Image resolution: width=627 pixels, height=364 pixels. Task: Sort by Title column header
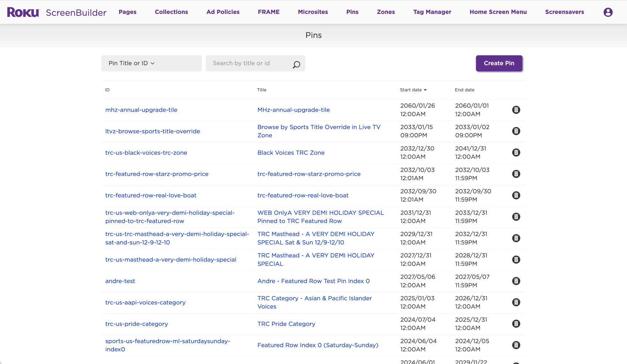(261, 90)
